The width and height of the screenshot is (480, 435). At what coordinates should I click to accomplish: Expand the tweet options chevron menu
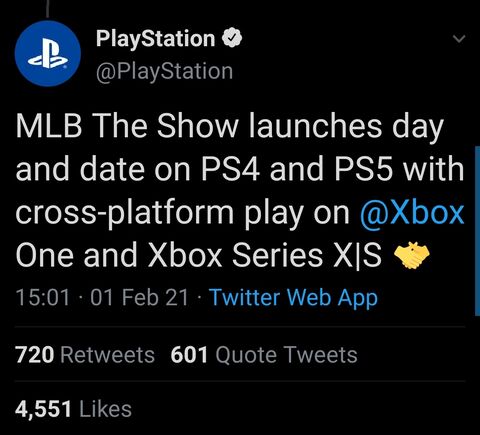click(x=459, y=39)
